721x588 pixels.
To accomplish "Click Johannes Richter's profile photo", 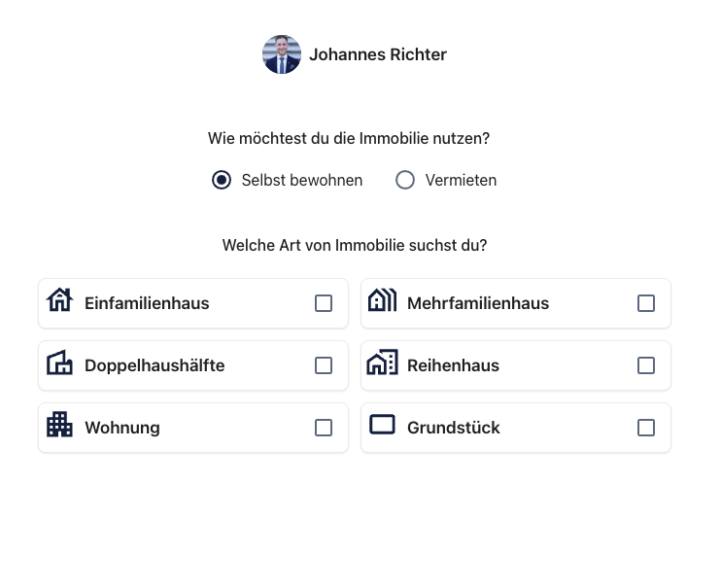I will 282,54.
